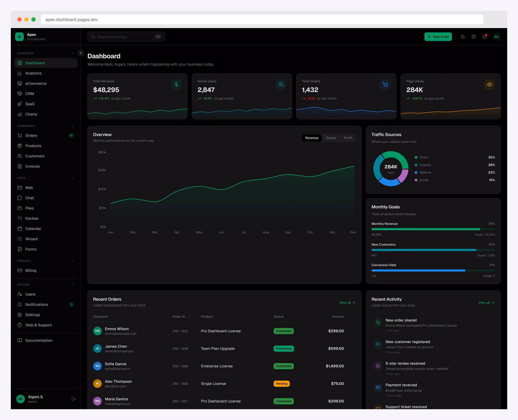Image resolution: width=518 pixels, height=420 pixels.
Task: Click the notification bell in the top bar
Action: 485,37
